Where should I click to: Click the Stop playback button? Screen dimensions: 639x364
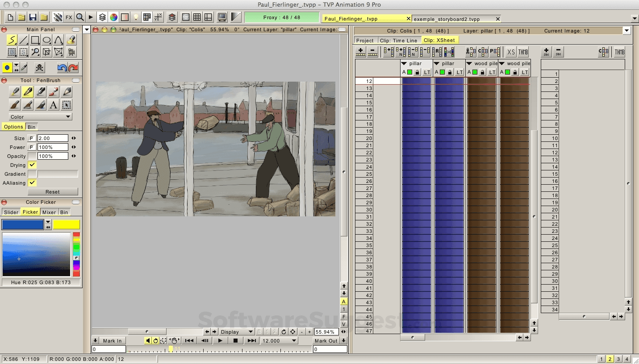click(236, 341)
